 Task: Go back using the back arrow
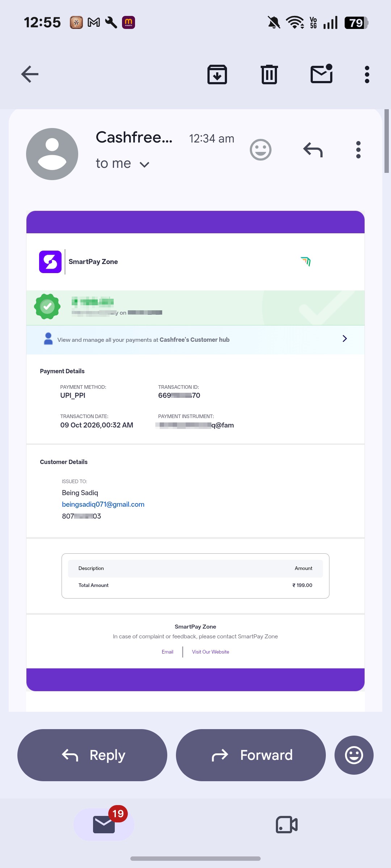coord(30,75)
